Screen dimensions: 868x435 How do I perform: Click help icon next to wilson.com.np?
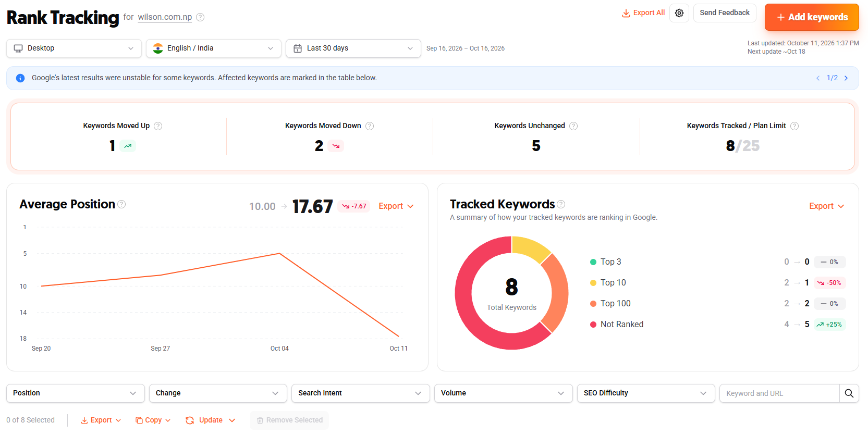pyautogui.click(x=200, y=17)
